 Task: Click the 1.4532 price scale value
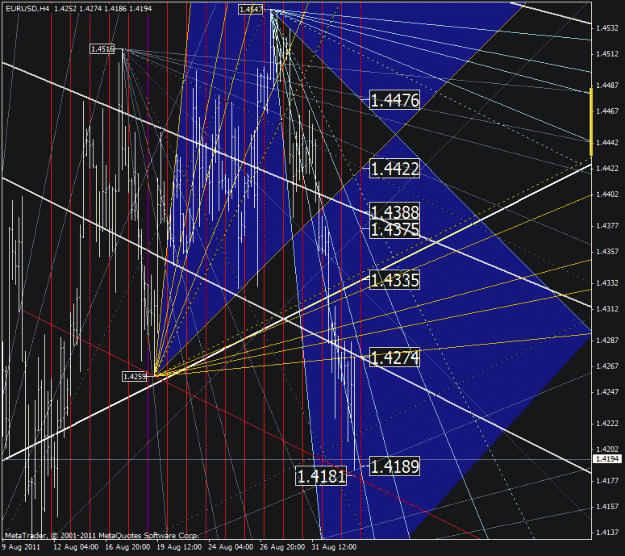point(607,28)
